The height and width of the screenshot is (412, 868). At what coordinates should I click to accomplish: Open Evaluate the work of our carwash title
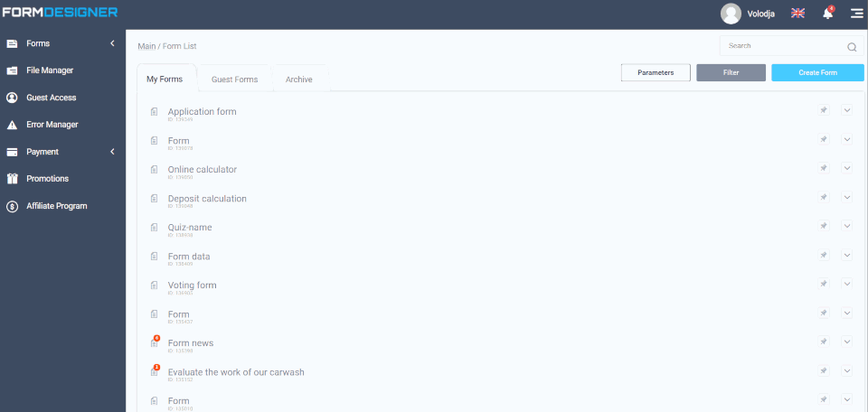[236, 372]
